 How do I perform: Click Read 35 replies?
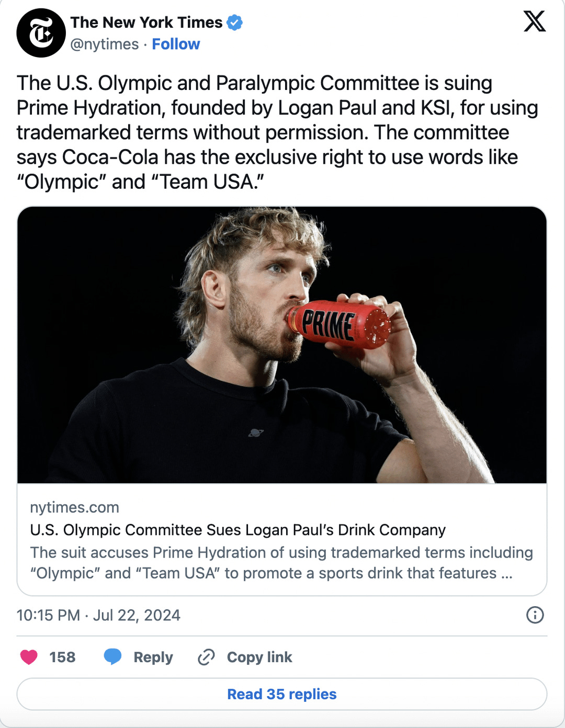[x=282, y=694]
